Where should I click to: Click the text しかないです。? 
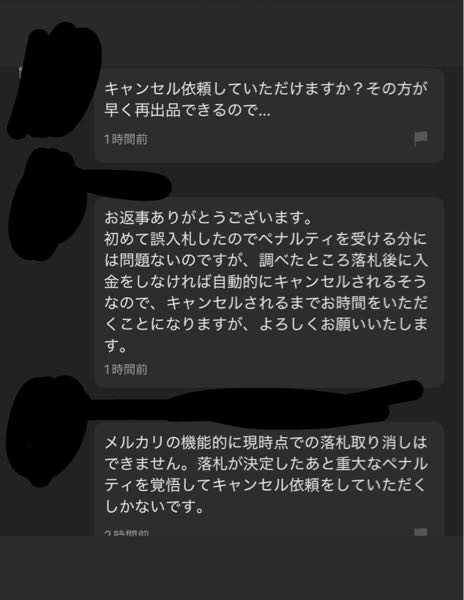tap(154, 507)
